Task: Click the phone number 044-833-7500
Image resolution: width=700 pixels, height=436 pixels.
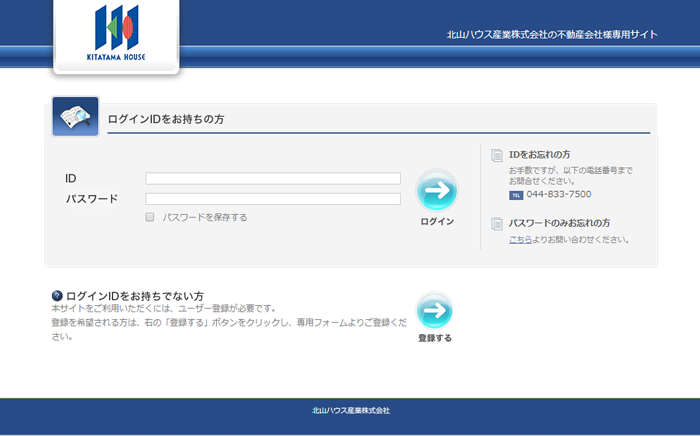Action: click(x=559, y=194)
